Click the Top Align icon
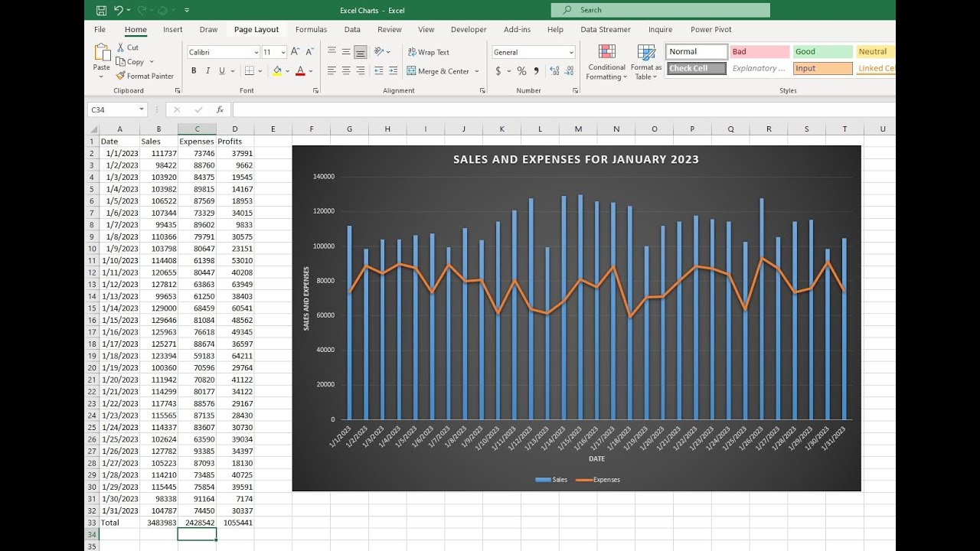 tap(332, 52)
